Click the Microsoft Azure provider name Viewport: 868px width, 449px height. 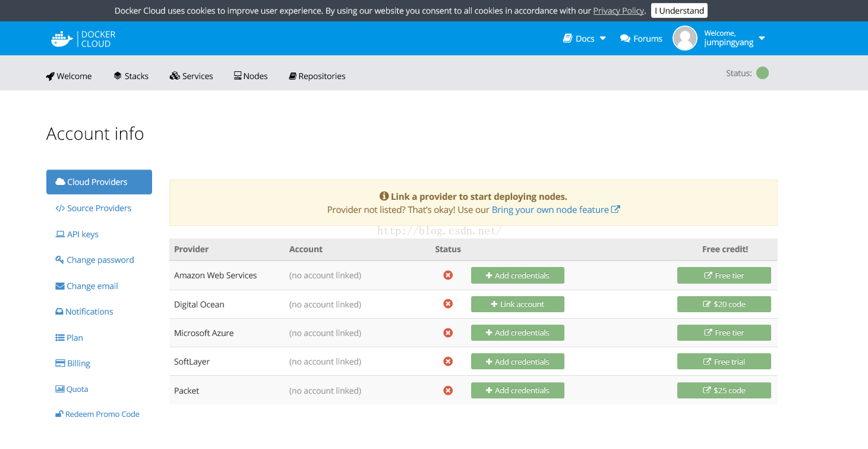[x=204, y=333]
